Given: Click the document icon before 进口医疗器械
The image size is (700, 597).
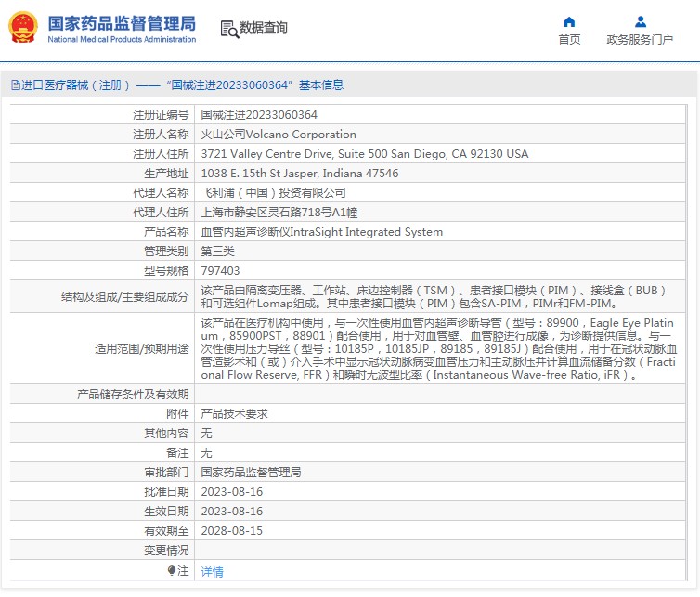Looking at the screenshot, I should [15, 84].
